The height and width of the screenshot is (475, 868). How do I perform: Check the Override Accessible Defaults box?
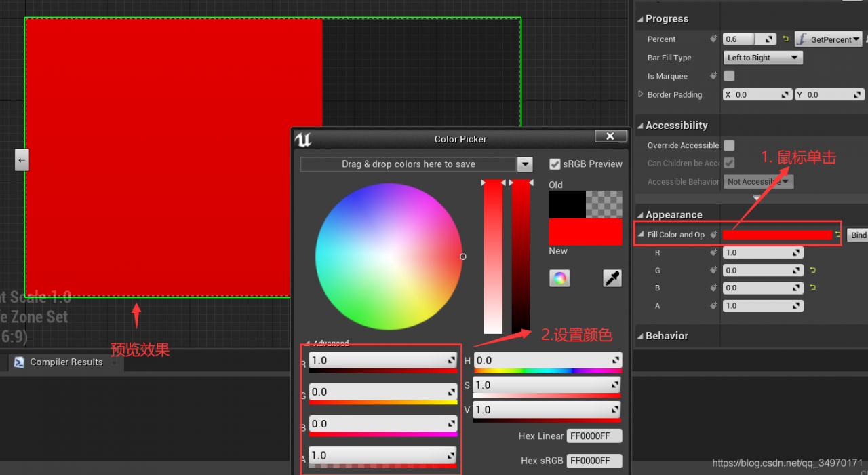pos(729,145)
